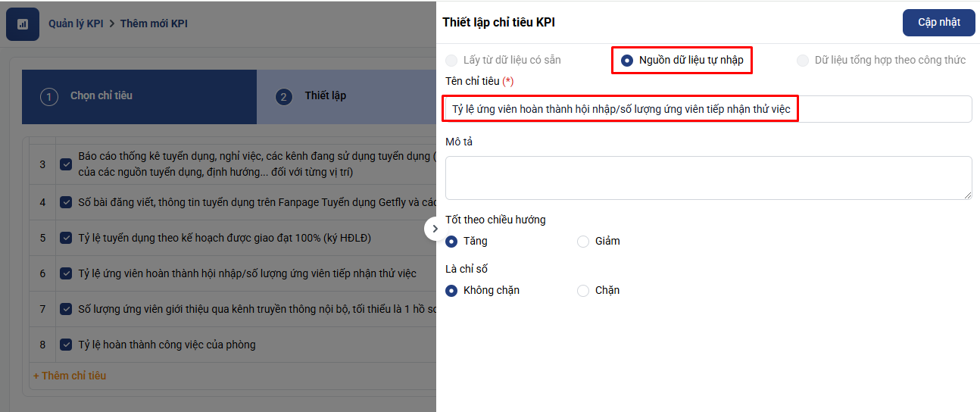The image size is (980, 412).
Task: Select Lấy từ dữ liệu có sẵn option
Action: [452, 61]
